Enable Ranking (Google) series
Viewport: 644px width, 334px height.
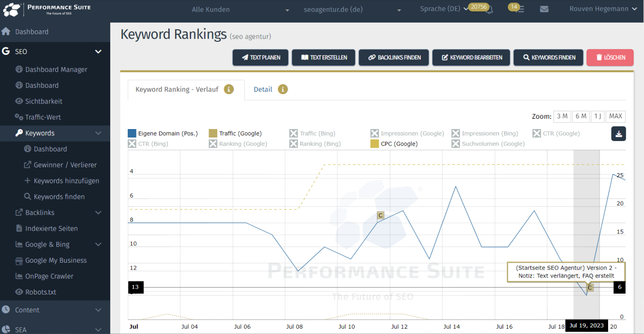[238, 143]
